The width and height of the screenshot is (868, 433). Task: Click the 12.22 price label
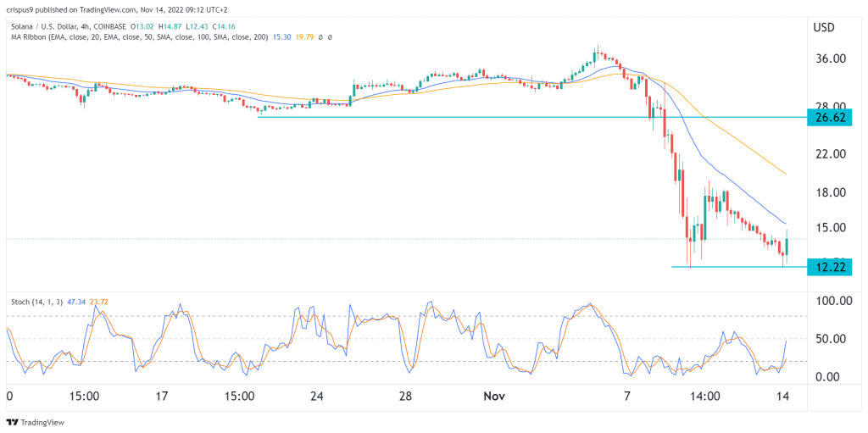830,267
